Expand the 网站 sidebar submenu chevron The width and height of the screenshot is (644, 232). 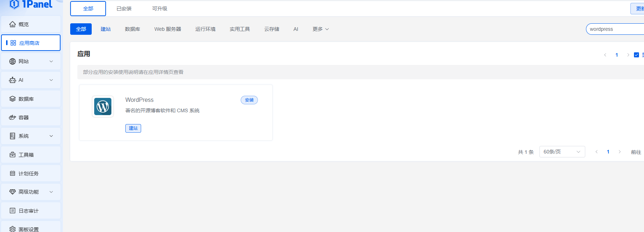click(51, 61)
